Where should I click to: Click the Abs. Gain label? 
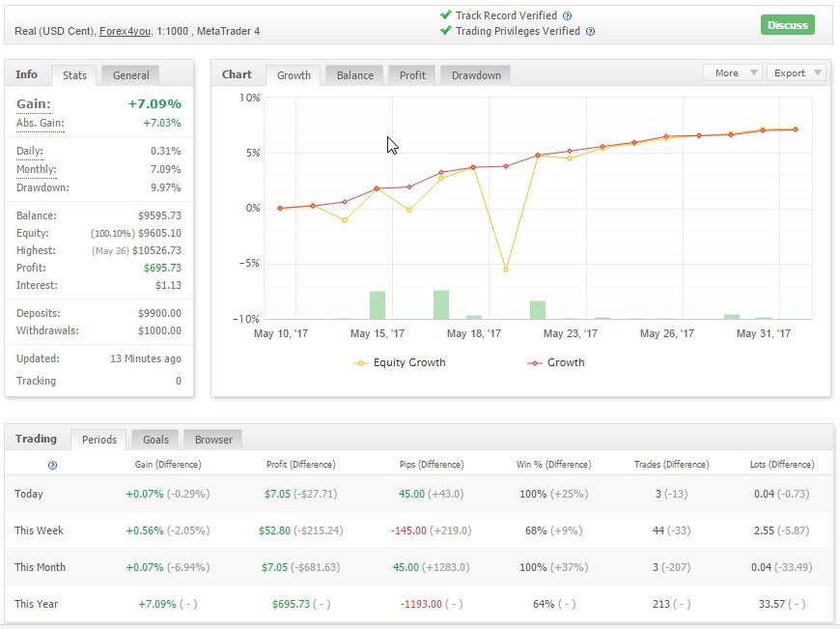[40, 124]
